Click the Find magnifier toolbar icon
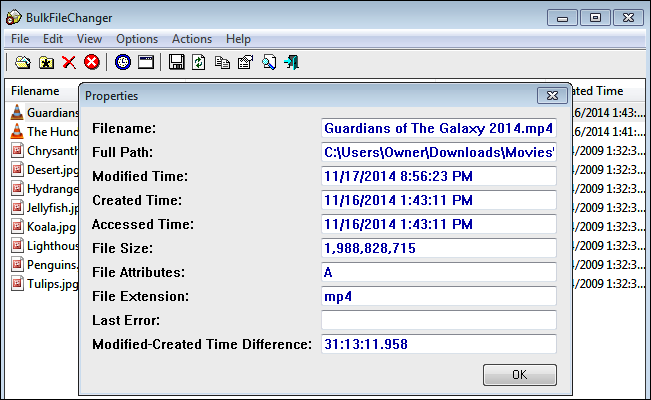 coord(269,63)
